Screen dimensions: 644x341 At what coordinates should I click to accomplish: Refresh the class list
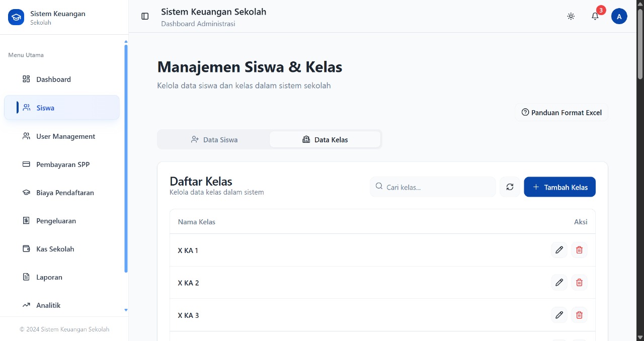(x=510, y=187)
